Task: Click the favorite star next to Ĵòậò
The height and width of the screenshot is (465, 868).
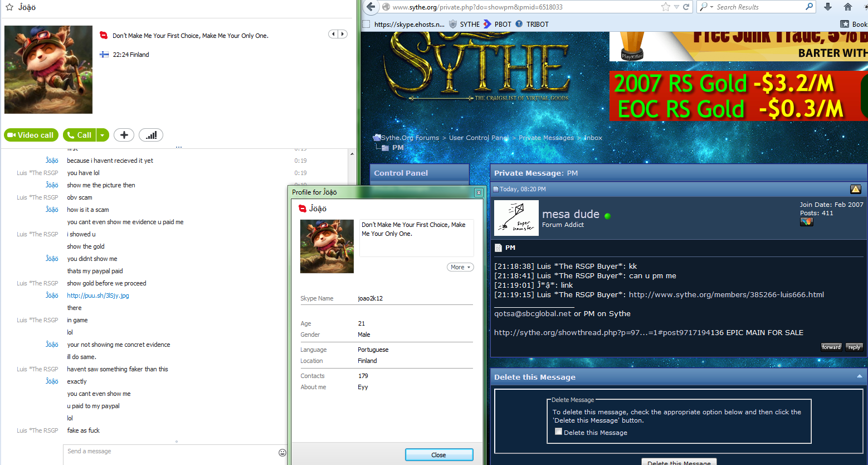Action: 9,7
